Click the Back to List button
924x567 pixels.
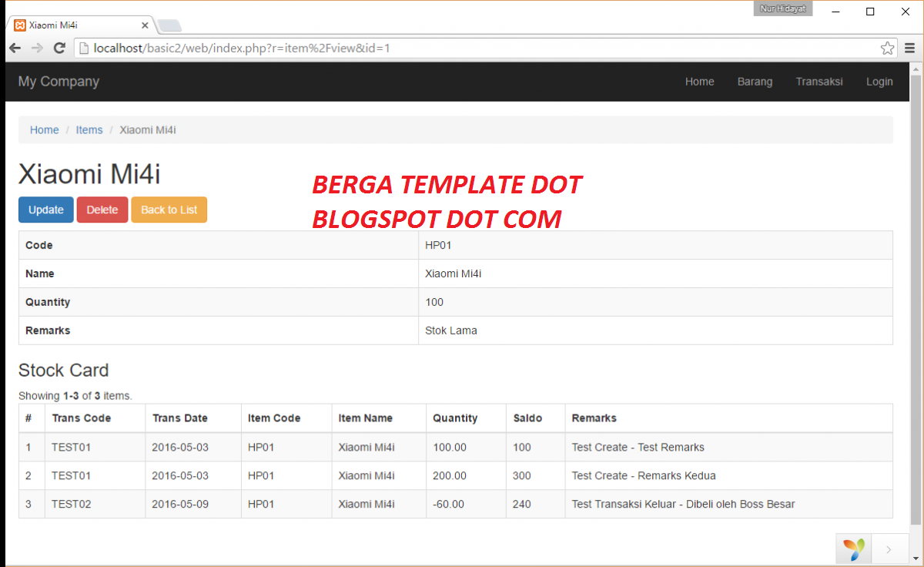pyautogui.click(x=169, y=210)
